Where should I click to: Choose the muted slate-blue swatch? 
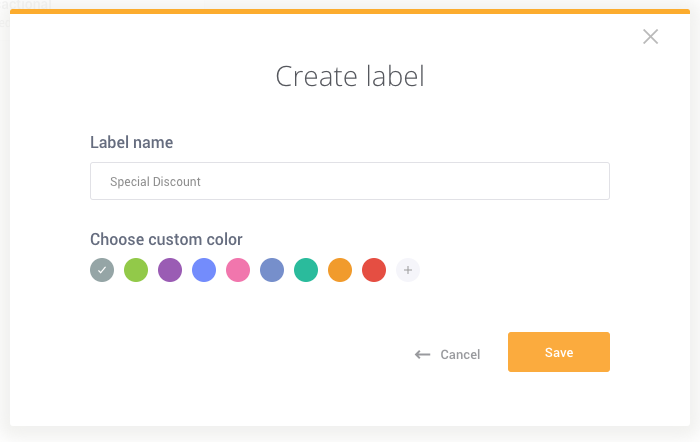(x=272, y=270)
